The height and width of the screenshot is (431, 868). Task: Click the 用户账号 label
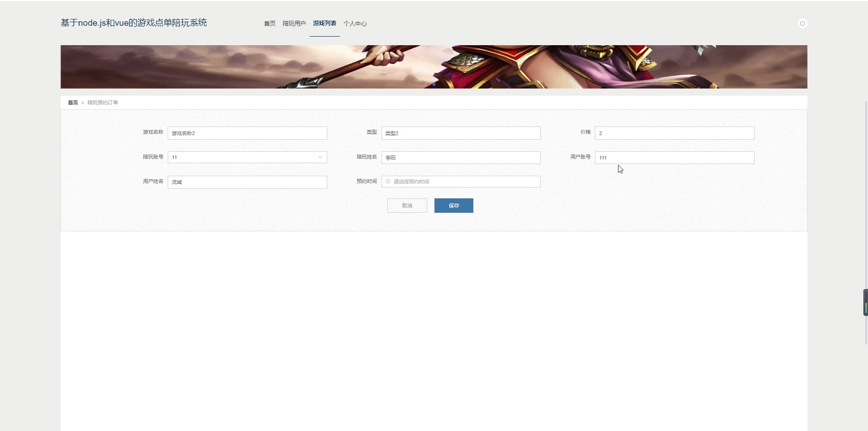click(580, 157)
